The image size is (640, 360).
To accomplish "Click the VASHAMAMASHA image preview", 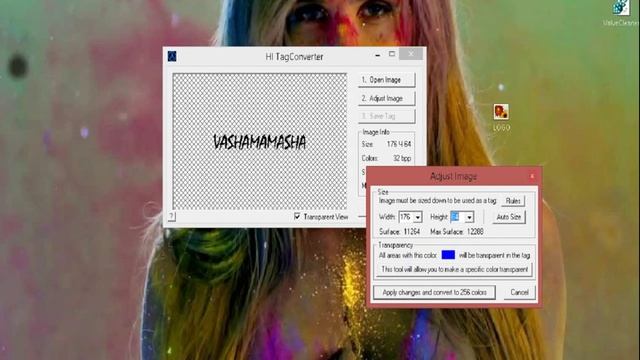I will 260,142.
